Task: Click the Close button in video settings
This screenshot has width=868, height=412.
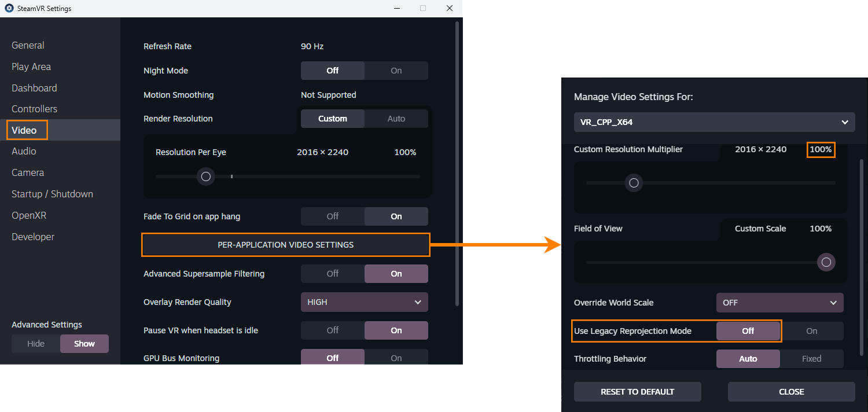Action: [x=791, y=392]
